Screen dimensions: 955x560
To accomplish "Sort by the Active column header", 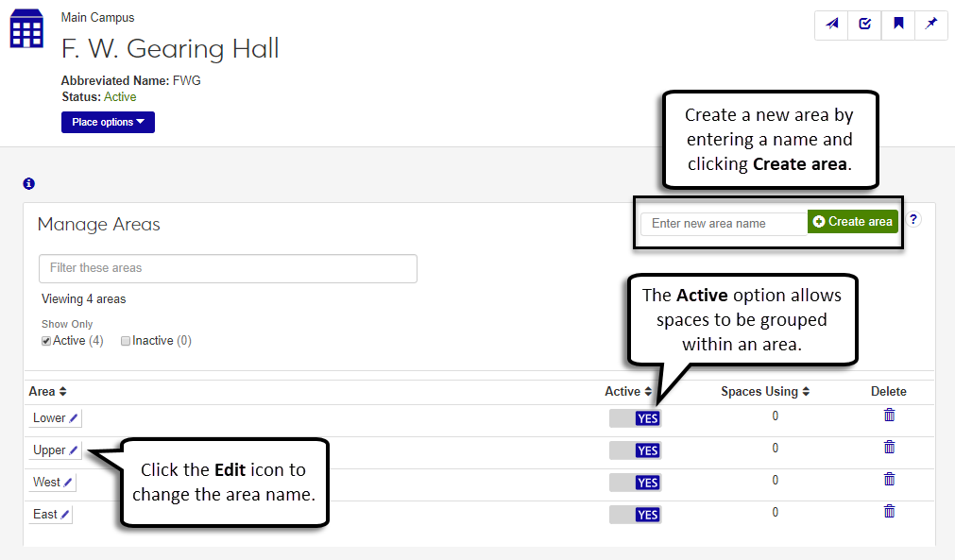I will point(628,391).
